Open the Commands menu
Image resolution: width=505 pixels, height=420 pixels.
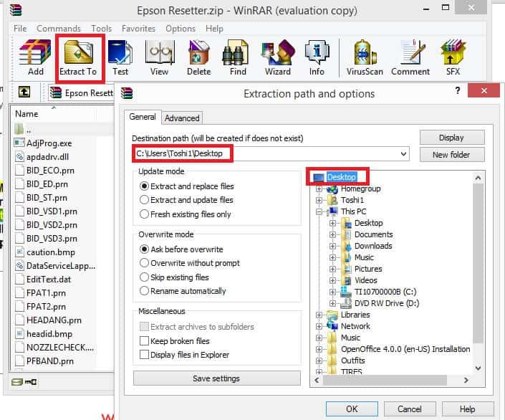pyautogui.click(x=59, y=29)
